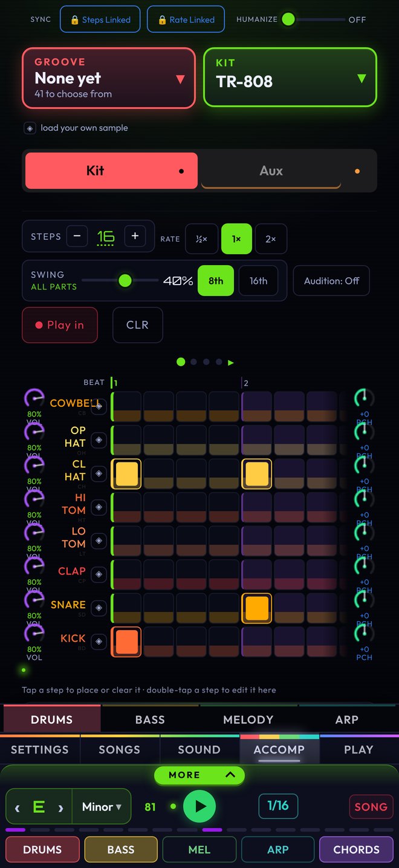399x868 pixels.
Task: Switch to the Kit tab
Action: [x=111, y=171]
